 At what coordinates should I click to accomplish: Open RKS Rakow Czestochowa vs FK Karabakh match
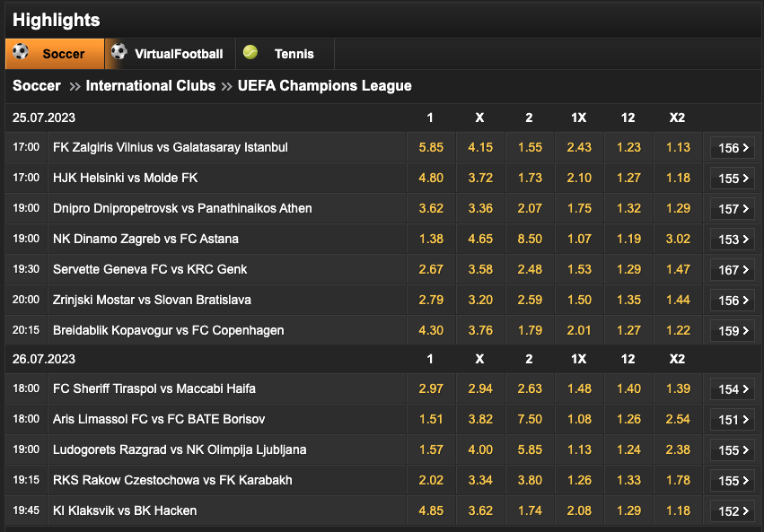tap(172, 480)
